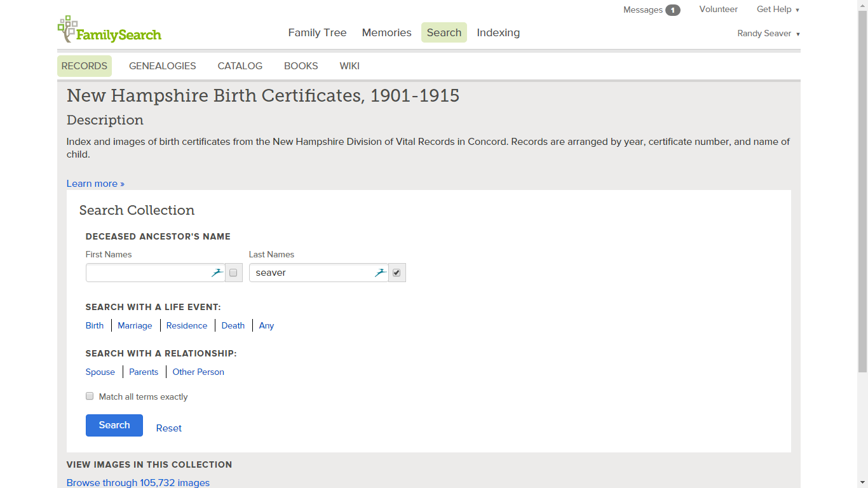868x488 pixels.
Task: Add a Marriage life event
Action: (135, 325)
